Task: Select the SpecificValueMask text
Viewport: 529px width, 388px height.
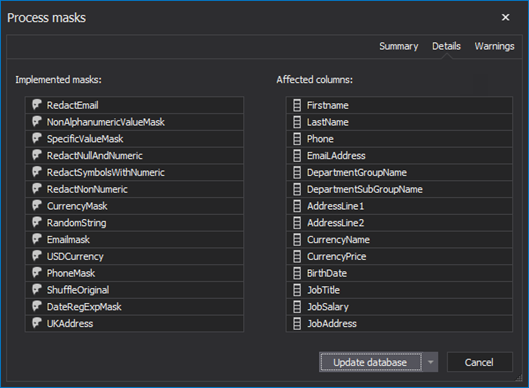Action: click(x=85, y=139)
